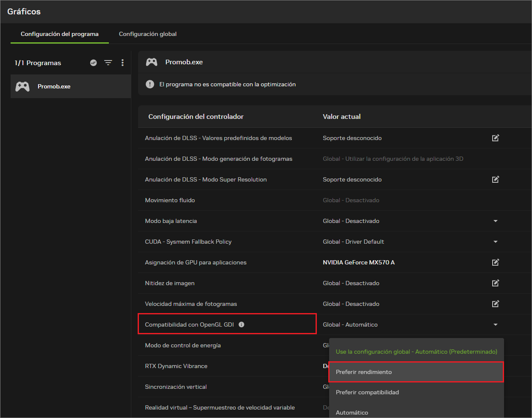Edit DLSS Valores predefinidos de modelos setting
Screen dimensions: 532x418
point(496,138)
